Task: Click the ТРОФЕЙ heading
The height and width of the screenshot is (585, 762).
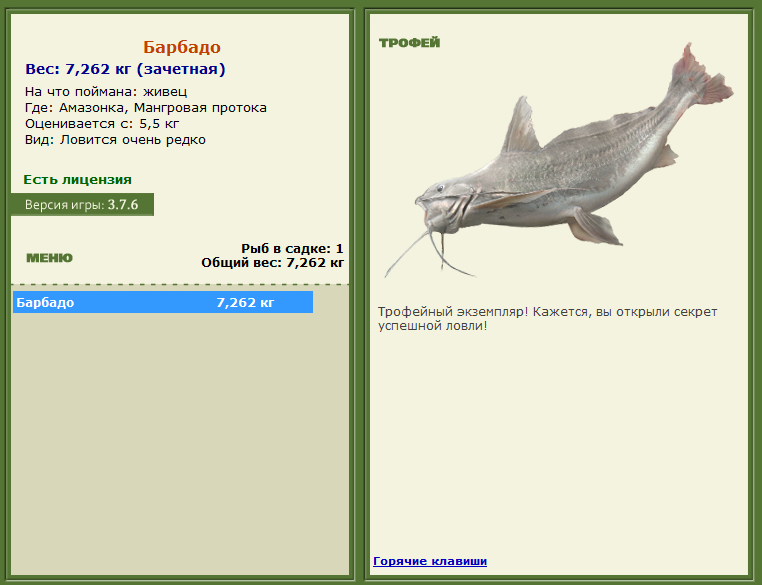Action: tap(409, 43)
